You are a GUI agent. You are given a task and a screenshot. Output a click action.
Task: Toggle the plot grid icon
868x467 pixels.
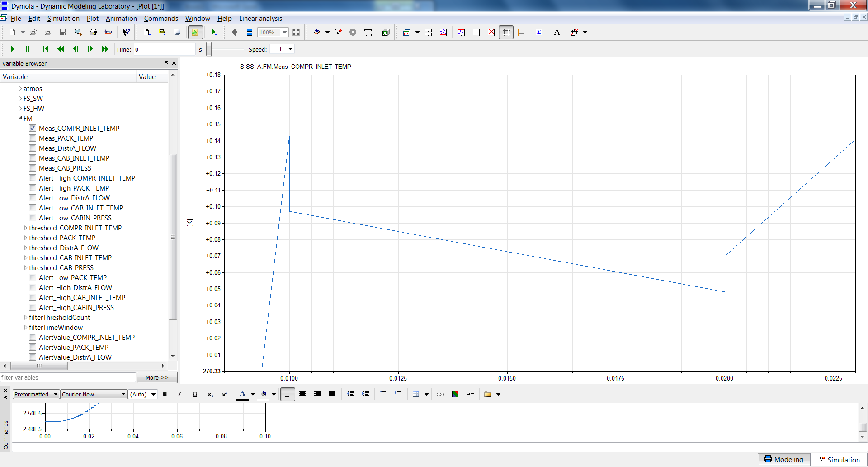tap(506, 32)
